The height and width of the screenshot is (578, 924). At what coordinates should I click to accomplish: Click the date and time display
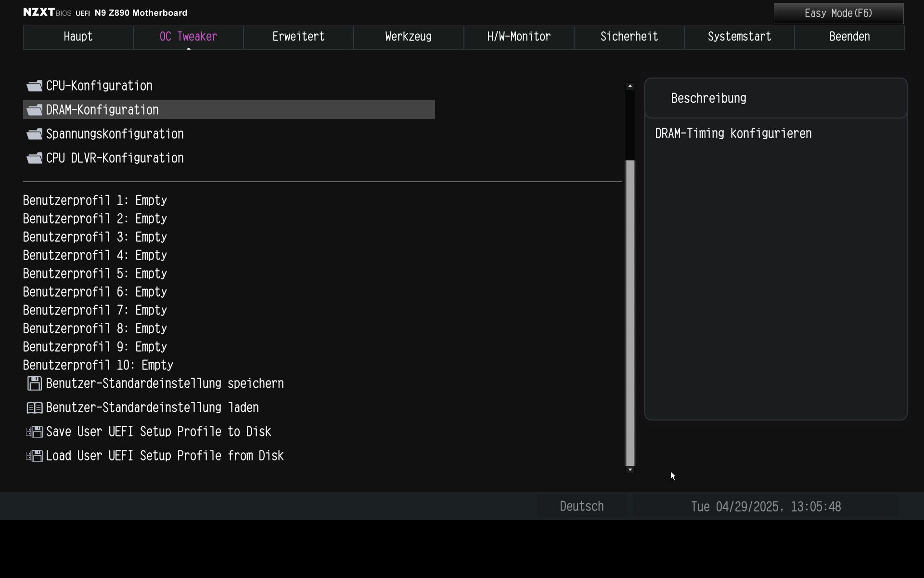pyautogui.click(x=766, y=507)
